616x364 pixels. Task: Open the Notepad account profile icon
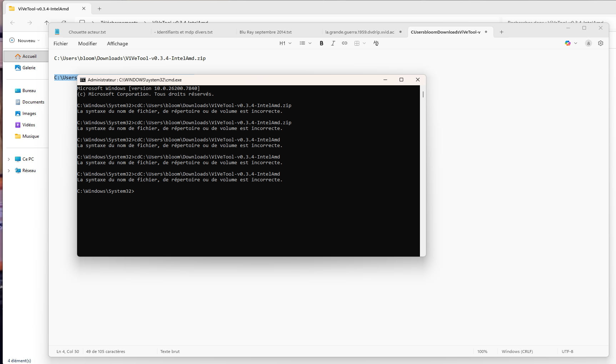tap(589, 43)
